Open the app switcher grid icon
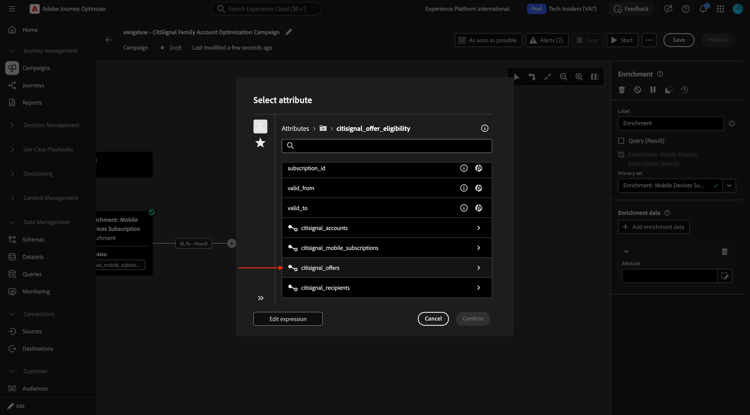This screenshot has width=750, height=415. pyautogui.click(x=720, y=9)
